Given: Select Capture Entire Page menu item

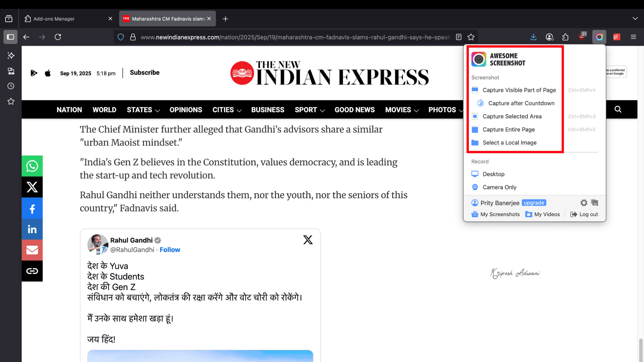Looking at the screenshot, I should (x=508, y=129).
